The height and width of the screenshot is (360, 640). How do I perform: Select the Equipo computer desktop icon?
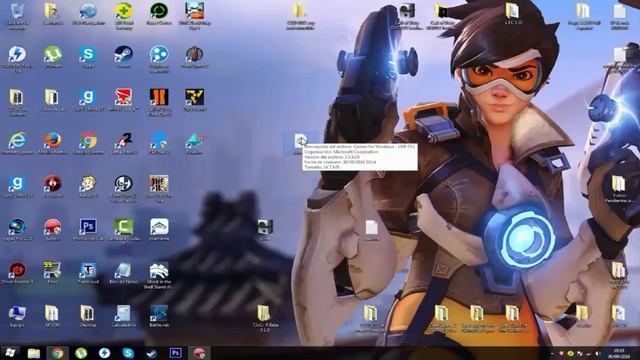pos(17,316)
